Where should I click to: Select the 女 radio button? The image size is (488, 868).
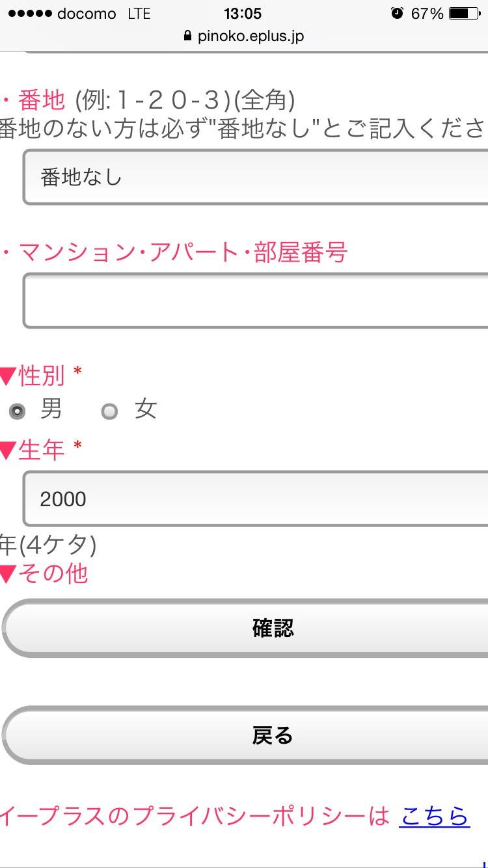[109, 411]
